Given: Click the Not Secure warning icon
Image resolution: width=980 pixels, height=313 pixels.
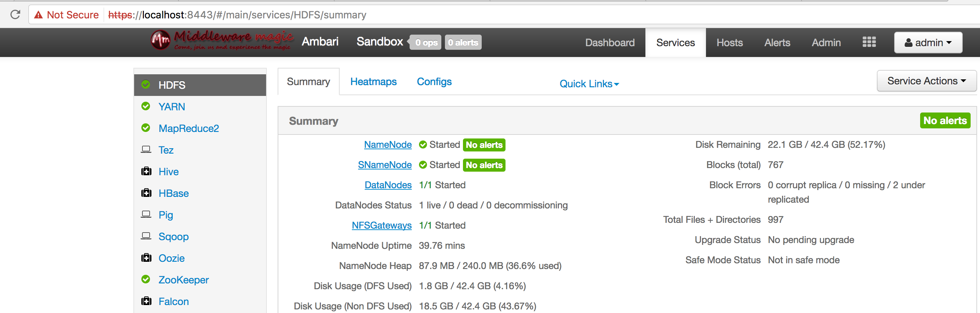Looking at the screenshot, I should (x=39, y=15).
